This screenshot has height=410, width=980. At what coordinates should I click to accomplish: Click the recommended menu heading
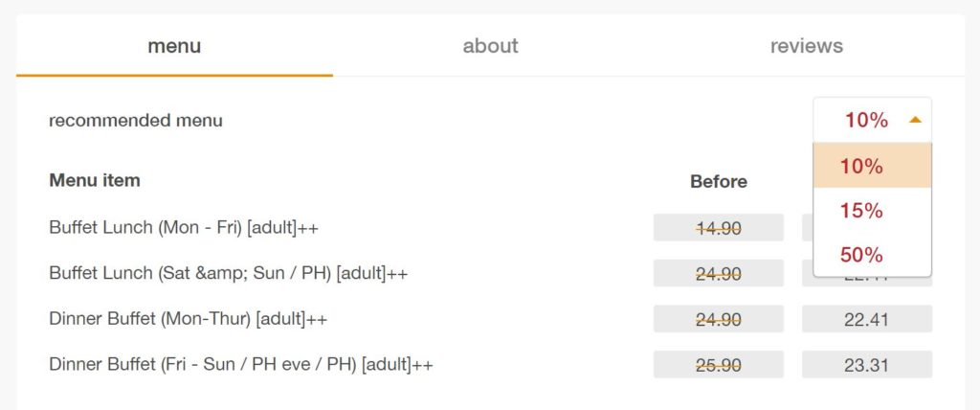tap(135, 121)
